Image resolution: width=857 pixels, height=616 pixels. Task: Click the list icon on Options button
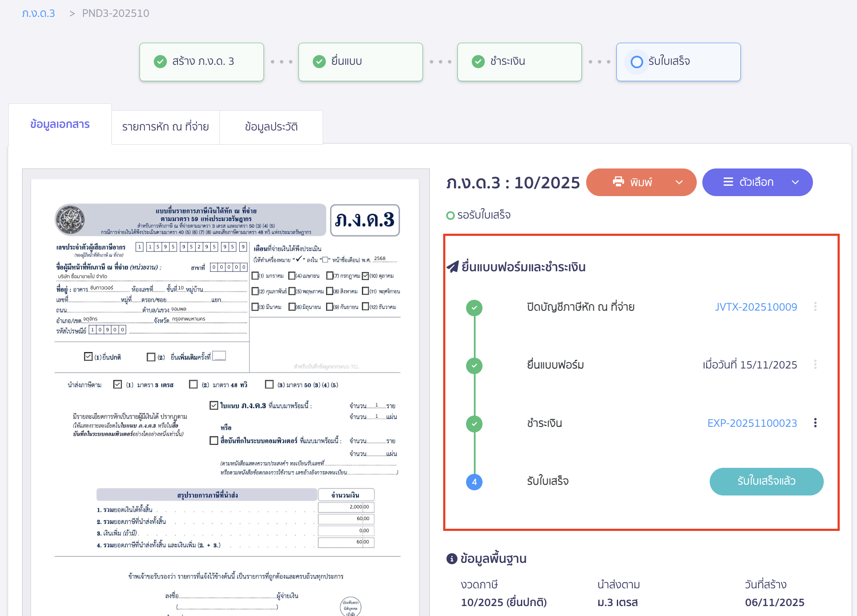[728, 182]
